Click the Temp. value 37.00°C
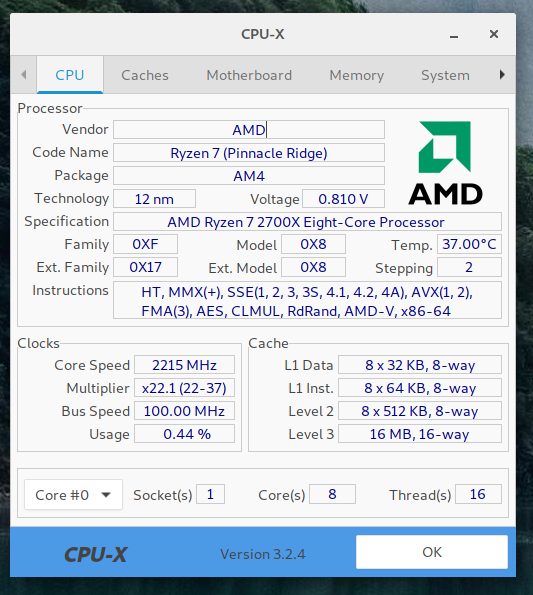Image resolution: width=533 pixels, height=595 pixels. coord(469,244)
